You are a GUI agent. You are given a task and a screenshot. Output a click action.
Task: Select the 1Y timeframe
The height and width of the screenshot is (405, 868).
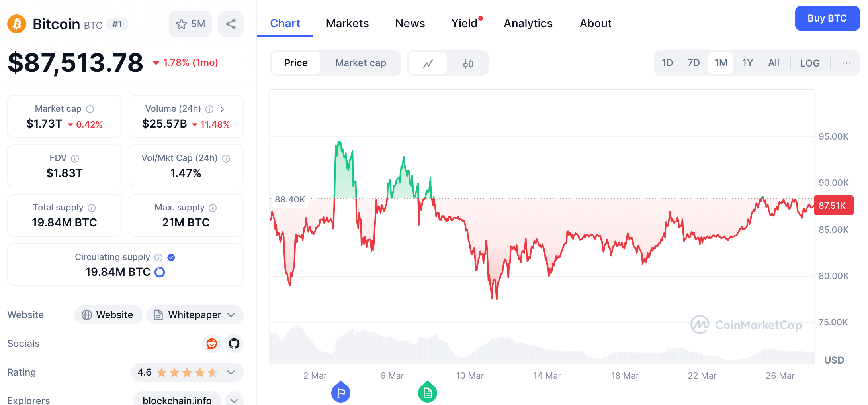[747, 63]
